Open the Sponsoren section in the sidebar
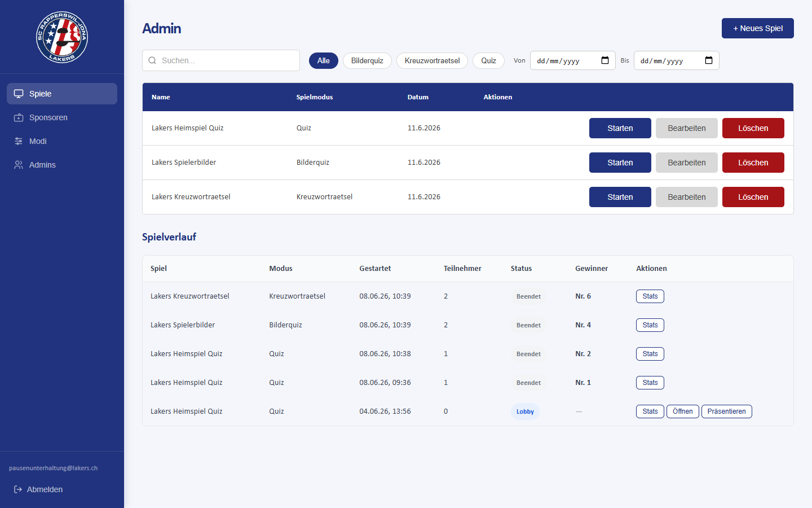 click(x=62, y=117)
